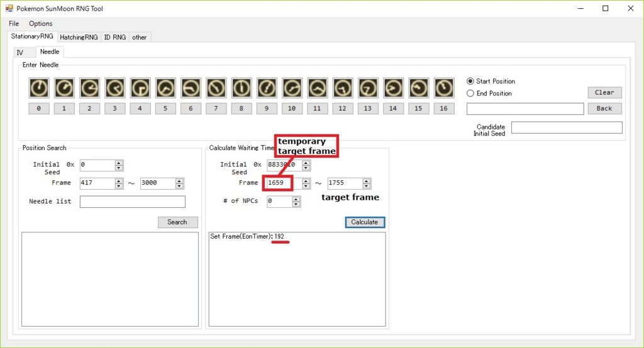The image size is (644, 348).
Task: Adjust Position Search Initial Seed spinner arrows
Action: click(x=119, y=165)
